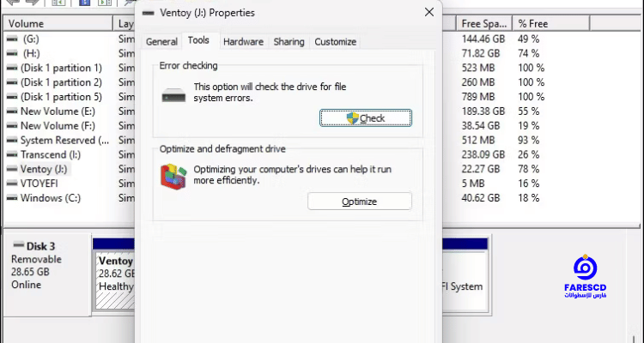Click the 789 MB free space cell

(478, 97)
